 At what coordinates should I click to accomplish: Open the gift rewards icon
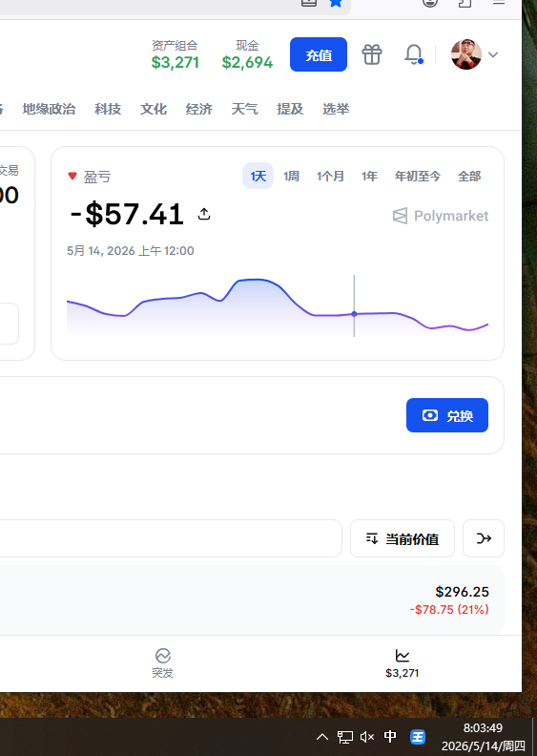coord(372,54)
